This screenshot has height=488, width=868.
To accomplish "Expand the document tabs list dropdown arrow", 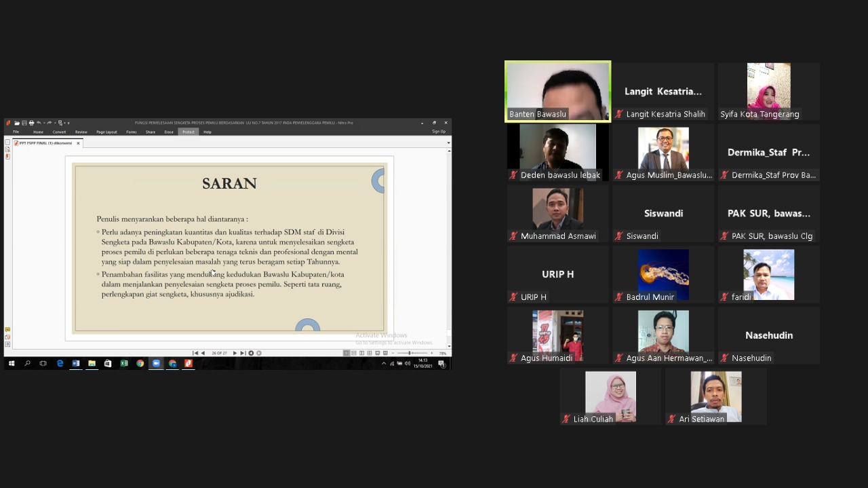I will [x=448, y=143].
